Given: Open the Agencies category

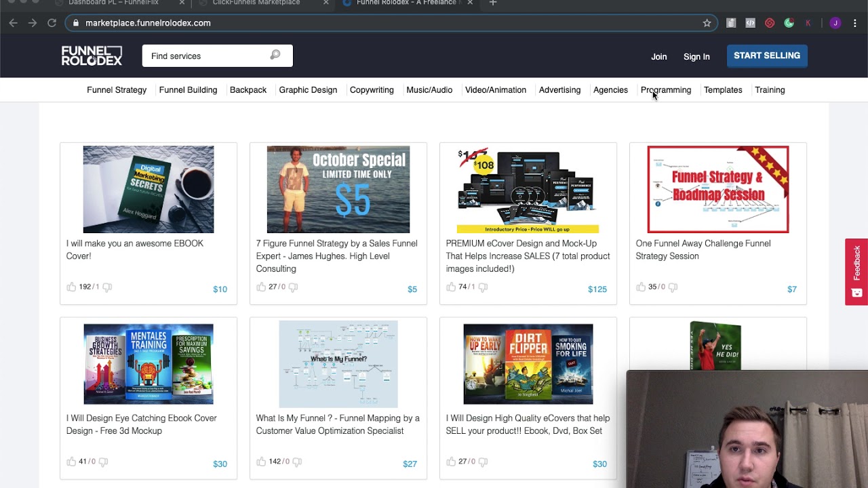Looking at the screenshot, I should point(610,89).
